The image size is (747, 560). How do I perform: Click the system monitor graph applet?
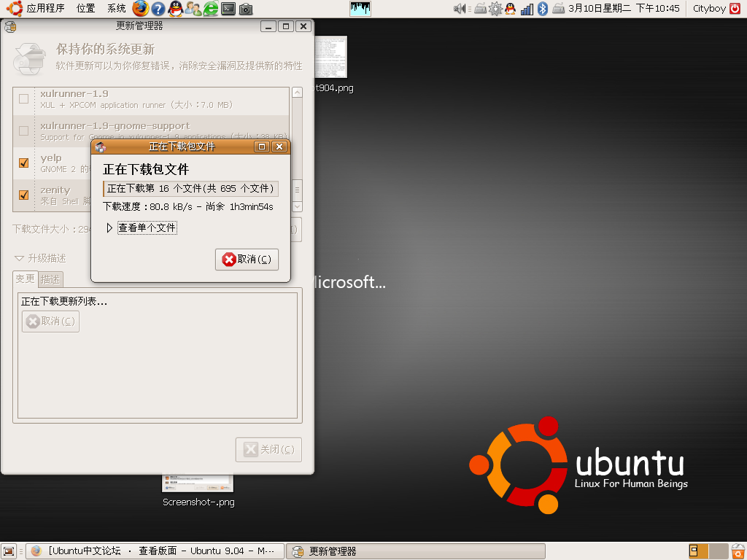pyautogui.click(x=360, y=9)
